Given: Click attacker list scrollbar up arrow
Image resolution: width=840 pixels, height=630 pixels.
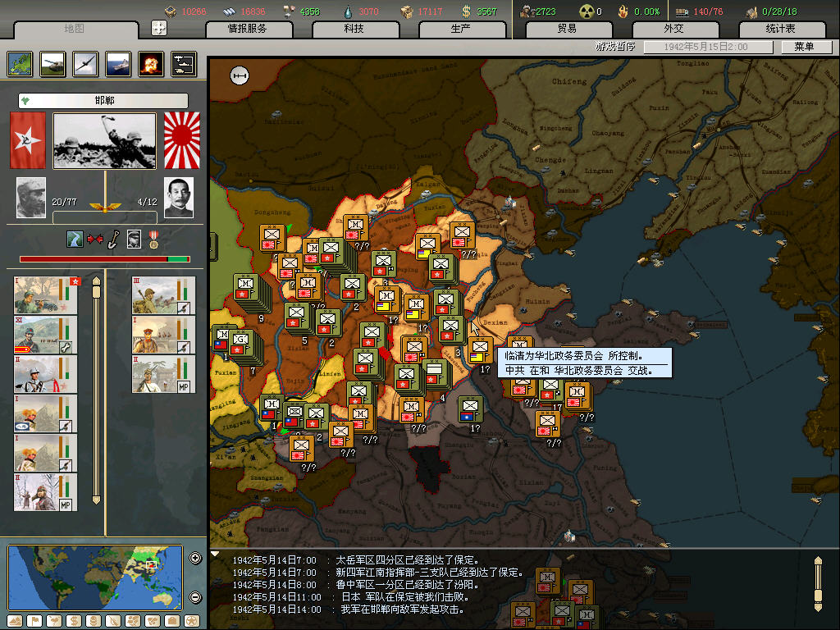Looking at the screenshot, I should 97,281.
